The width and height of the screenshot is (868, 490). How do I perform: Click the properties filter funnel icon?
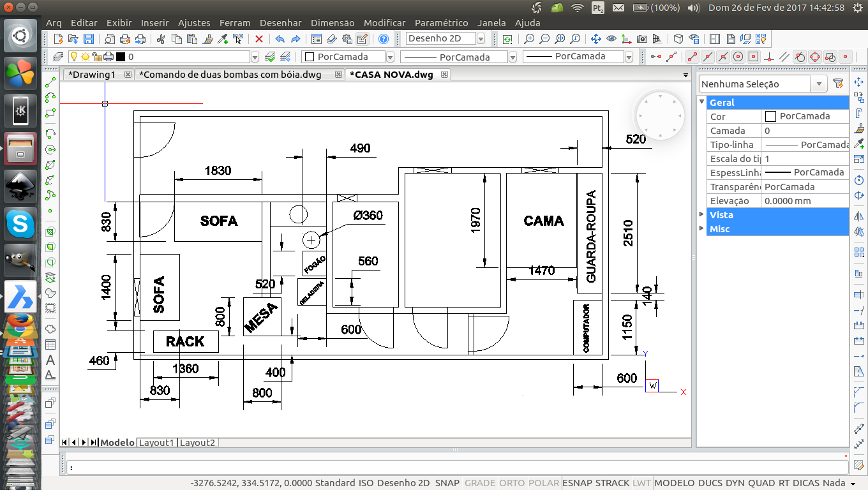pyautogui.click(x=839, y=84)
